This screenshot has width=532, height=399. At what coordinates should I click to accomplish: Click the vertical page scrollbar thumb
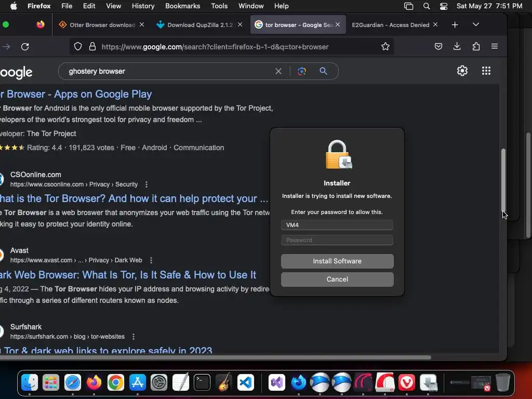pos(503,180)
